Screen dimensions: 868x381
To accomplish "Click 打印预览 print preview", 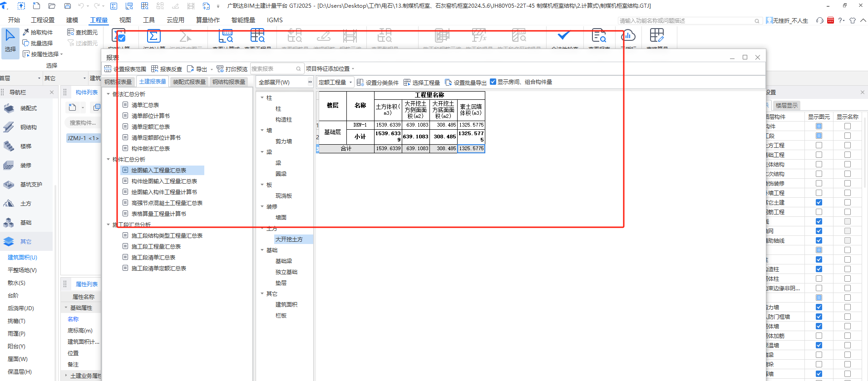I will [232, 69].
